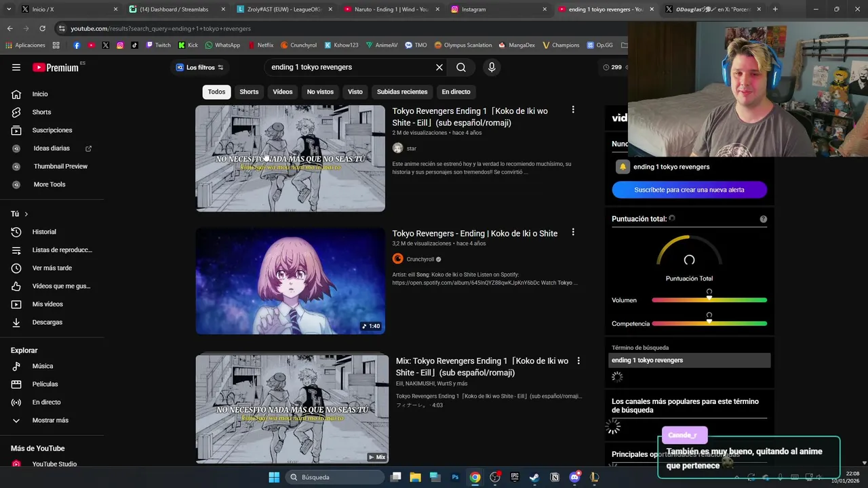The height and width of the screenshot is (488, 868).
Task: Open the Crunchyroll bookmark
Action: (298, 45)
